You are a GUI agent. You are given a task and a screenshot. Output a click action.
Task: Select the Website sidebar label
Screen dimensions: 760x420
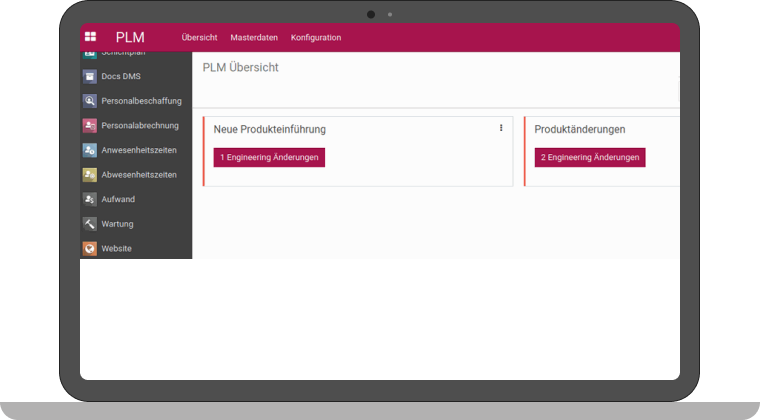click(116, 248)
